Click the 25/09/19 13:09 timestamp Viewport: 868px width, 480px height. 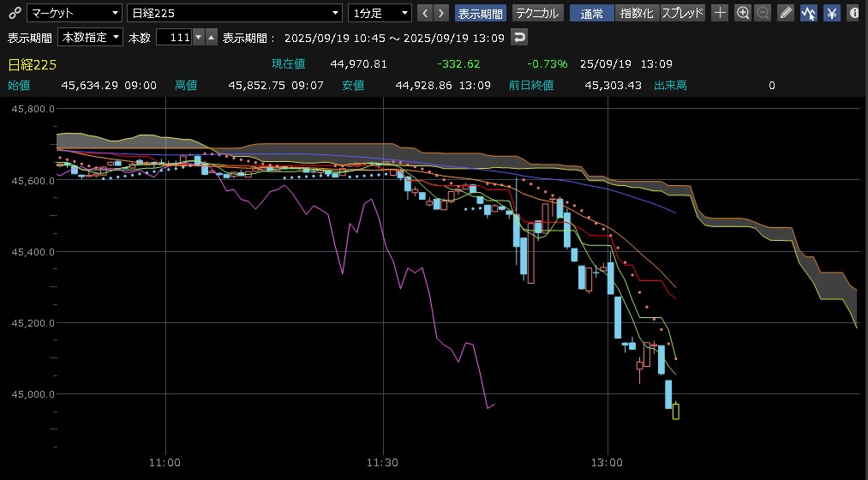[626, 64]
